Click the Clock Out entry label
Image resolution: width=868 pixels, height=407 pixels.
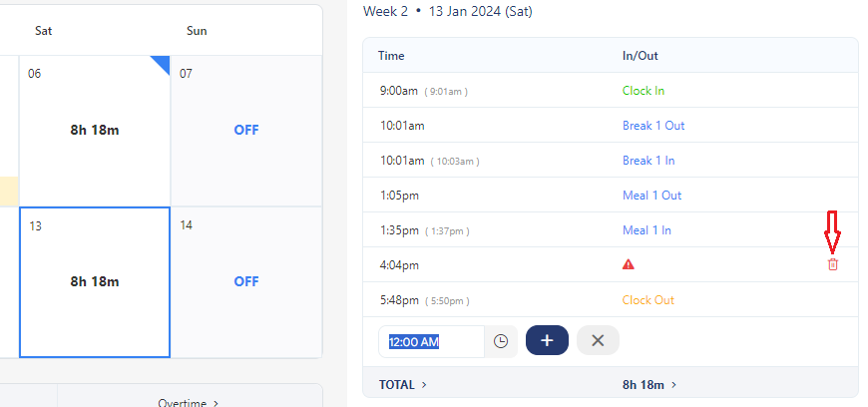coord(649,300)
